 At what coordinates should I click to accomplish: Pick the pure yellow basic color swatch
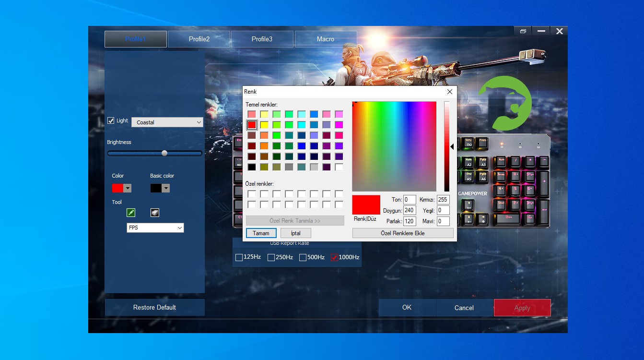tap(264, 125)
